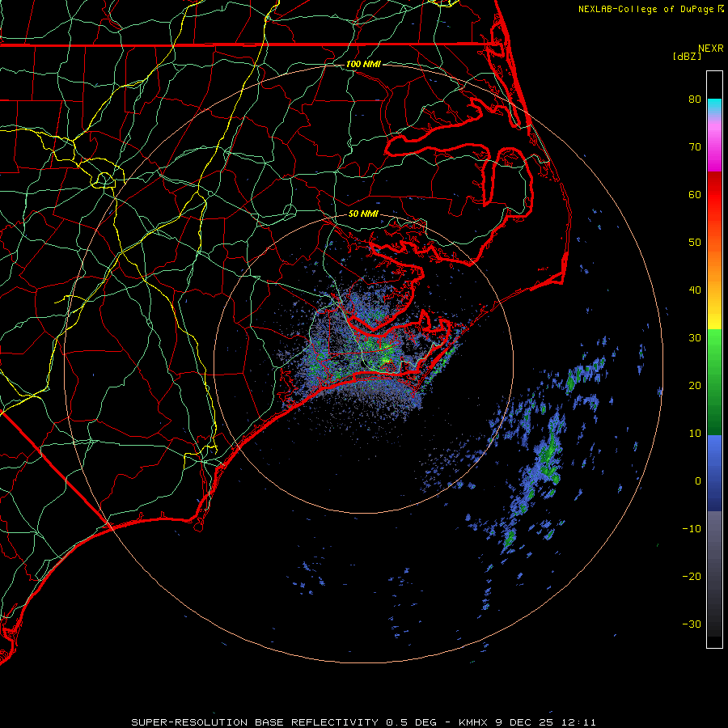Image resolution: width=728 pixels, height=728 pixels.
Task: Click the -10 value on the dBZ scale
Action: click(692, 529)
